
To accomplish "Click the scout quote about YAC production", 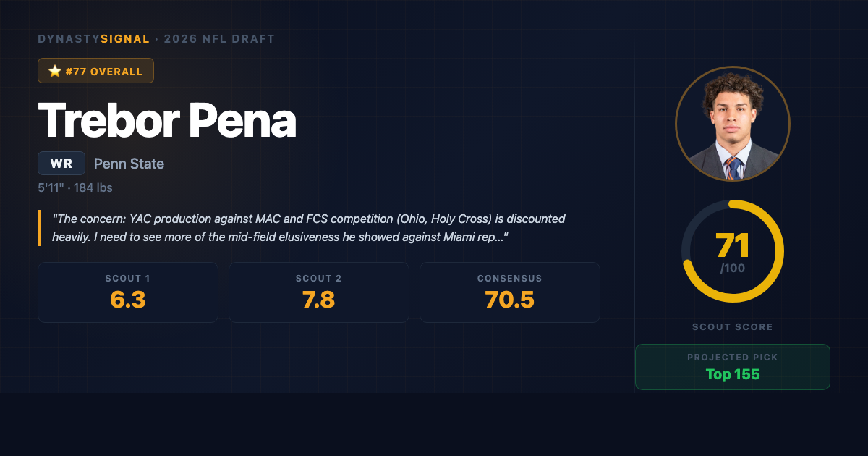I will (x=309, y=228).
